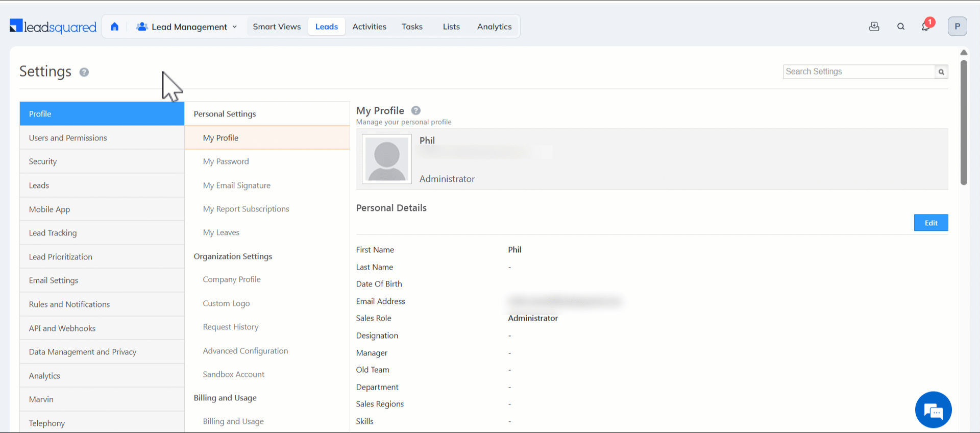Click the Edit button in Personal Details
This screenshot has width=980, height=433.
point(930,223)
